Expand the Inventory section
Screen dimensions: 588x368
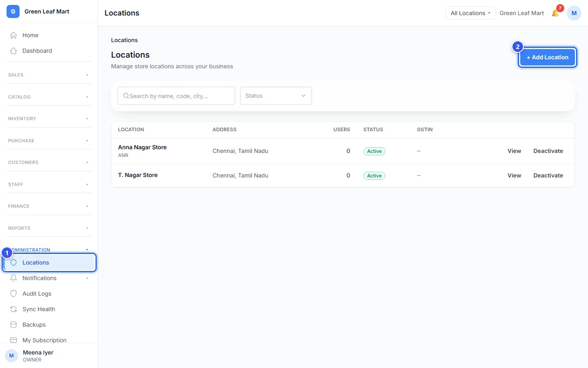point(49,119)
